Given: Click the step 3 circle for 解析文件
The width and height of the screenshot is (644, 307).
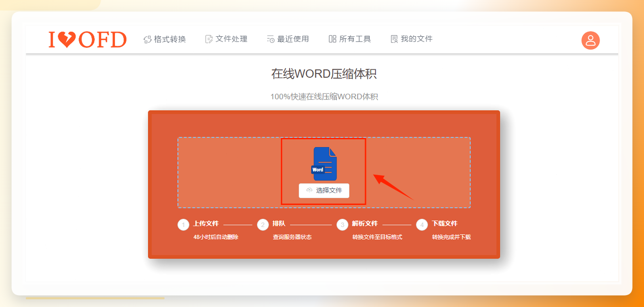Looking at the screenshot, I should (x=343, y=225).
